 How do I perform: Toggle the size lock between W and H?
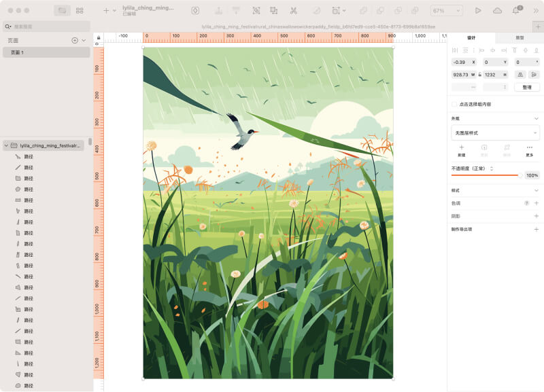(x=480, y=74)
